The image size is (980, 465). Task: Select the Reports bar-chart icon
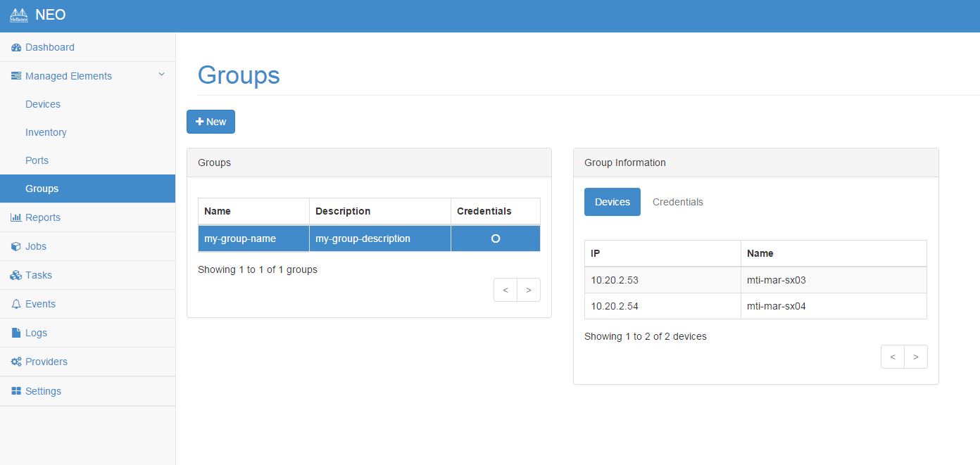point(15,217)
